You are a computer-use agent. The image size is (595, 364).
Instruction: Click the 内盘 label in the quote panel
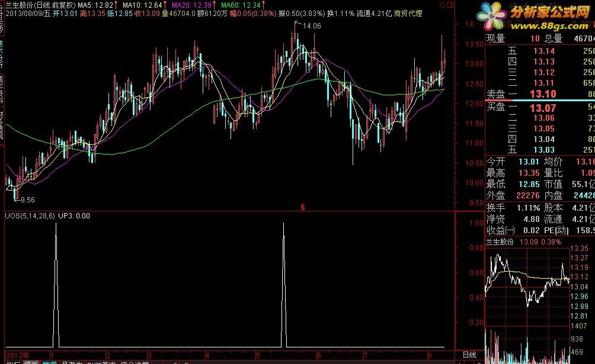pos(553,196)
